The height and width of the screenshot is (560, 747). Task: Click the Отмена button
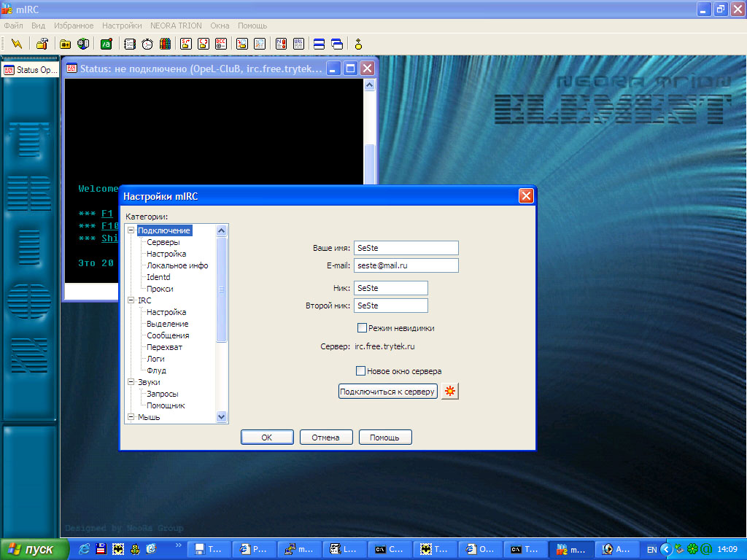coord(326,437)
